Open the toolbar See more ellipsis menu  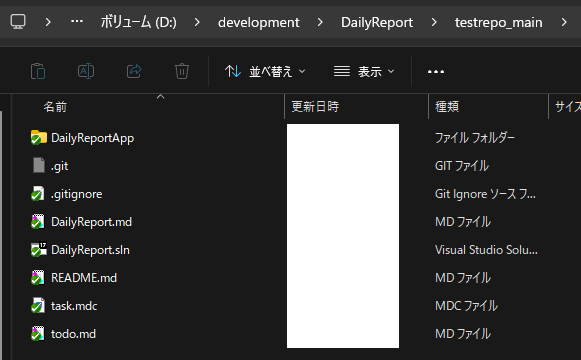436,71
